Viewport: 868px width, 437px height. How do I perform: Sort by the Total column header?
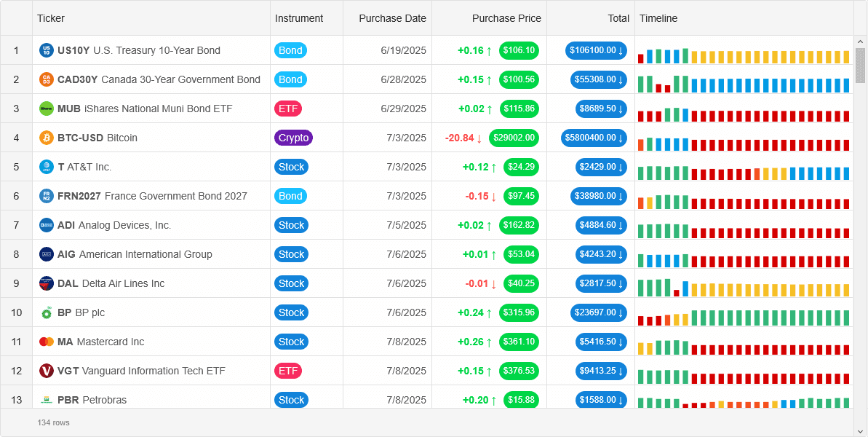point(591,18)
